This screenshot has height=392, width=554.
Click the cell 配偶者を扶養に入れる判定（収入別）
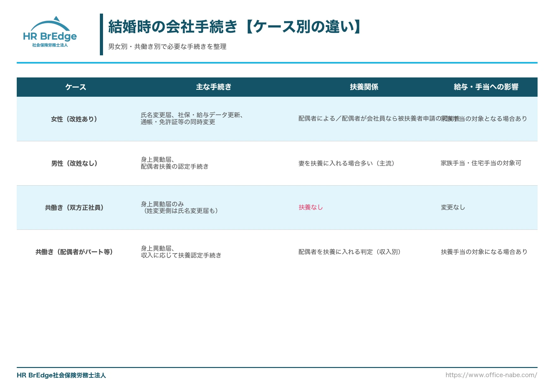point(350,252)
